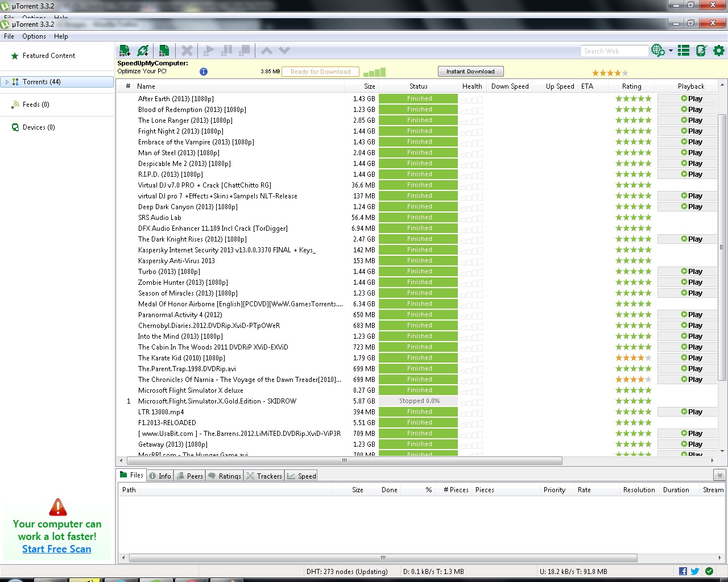This screenshot has height=582, width=728.
Task: Click the Remove torrent X icon
Action: click(x=187, y=51)
